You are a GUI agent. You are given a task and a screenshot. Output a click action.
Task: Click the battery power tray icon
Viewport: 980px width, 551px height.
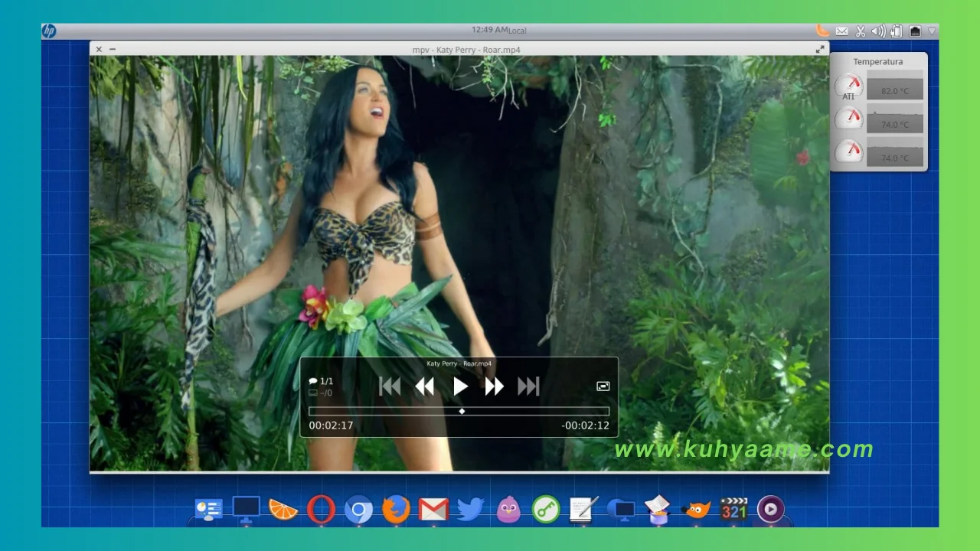(896, 31)
